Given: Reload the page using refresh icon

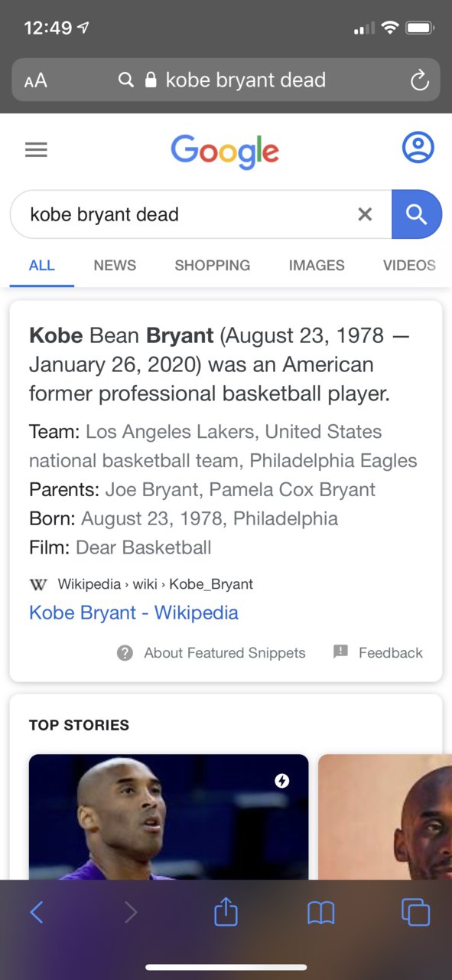Looking at the screenshot, I should (419, 80).
